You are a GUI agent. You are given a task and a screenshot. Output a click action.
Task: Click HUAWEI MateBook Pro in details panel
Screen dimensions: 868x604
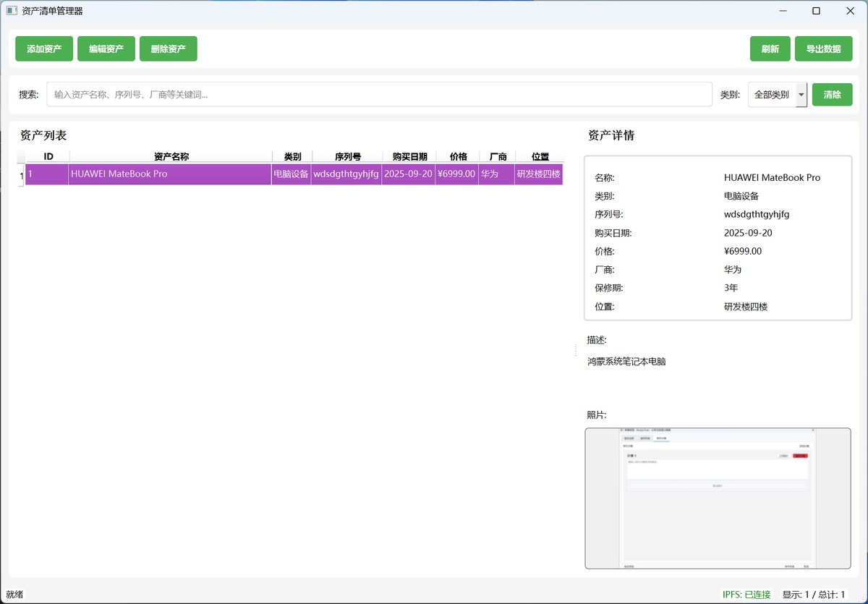772,178
